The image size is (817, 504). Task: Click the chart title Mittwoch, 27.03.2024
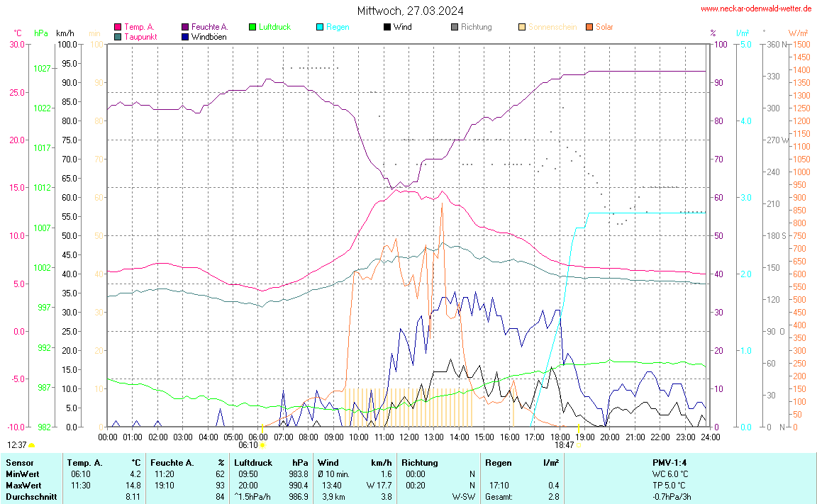[x=411, y=11]
